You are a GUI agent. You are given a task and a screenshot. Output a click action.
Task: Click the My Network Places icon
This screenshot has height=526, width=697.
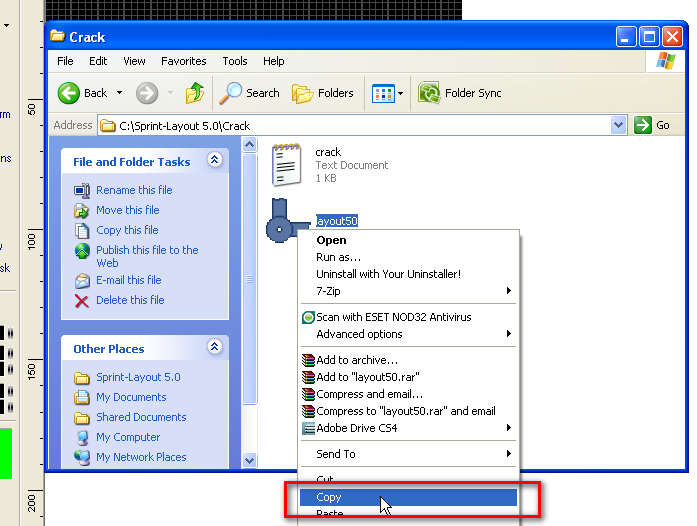82,458
